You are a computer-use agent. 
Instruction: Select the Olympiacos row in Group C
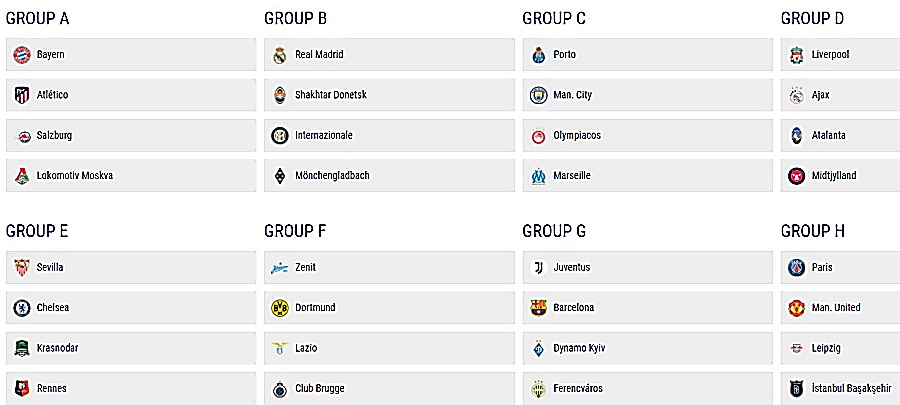(647, 136)
